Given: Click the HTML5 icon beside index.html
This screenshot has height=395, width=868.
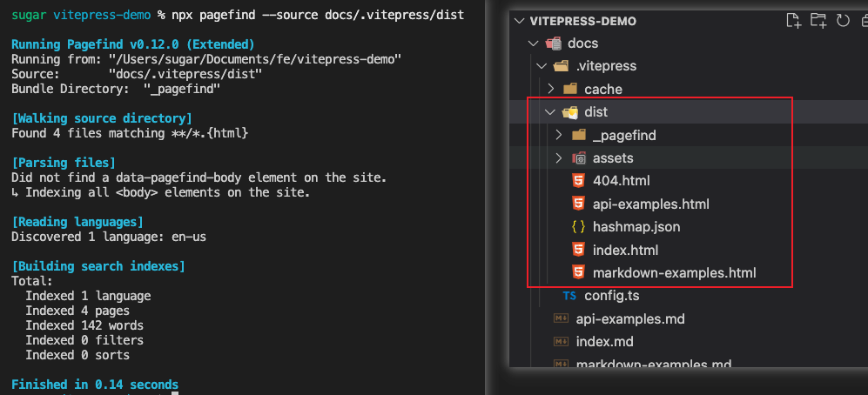Looking at the screenshot, I should pos(578,250).
